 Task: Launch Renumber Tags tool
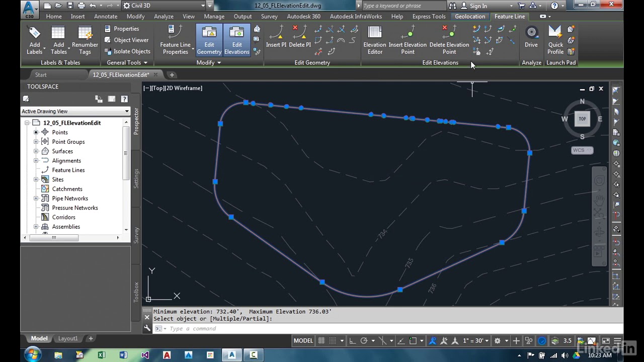85,40
